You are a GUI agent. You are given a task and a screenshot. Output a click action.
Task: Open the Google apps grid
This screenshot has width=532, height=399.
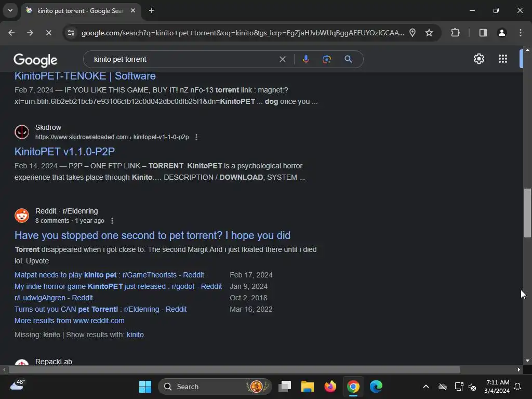coord(503,59)
